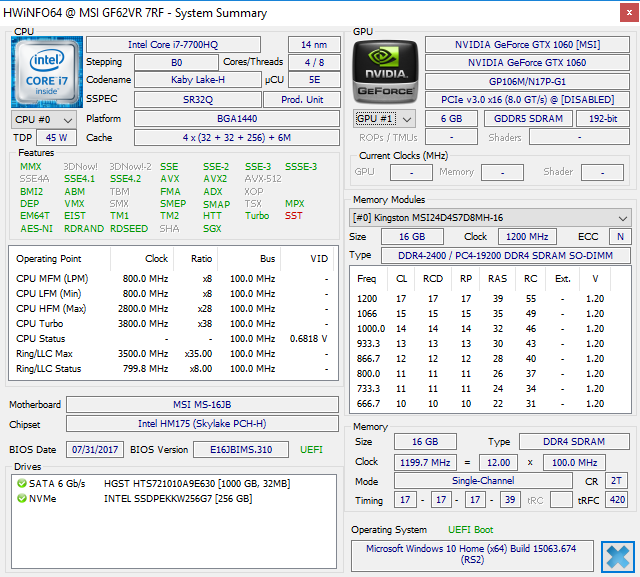
Task: Select the 1200 frequency row in memory timings
Action: pos(490,298)
